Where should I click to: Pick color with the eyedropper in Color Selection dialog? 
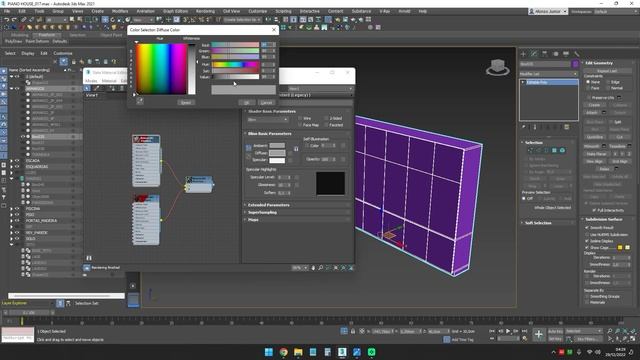click(x=140, y=101)
